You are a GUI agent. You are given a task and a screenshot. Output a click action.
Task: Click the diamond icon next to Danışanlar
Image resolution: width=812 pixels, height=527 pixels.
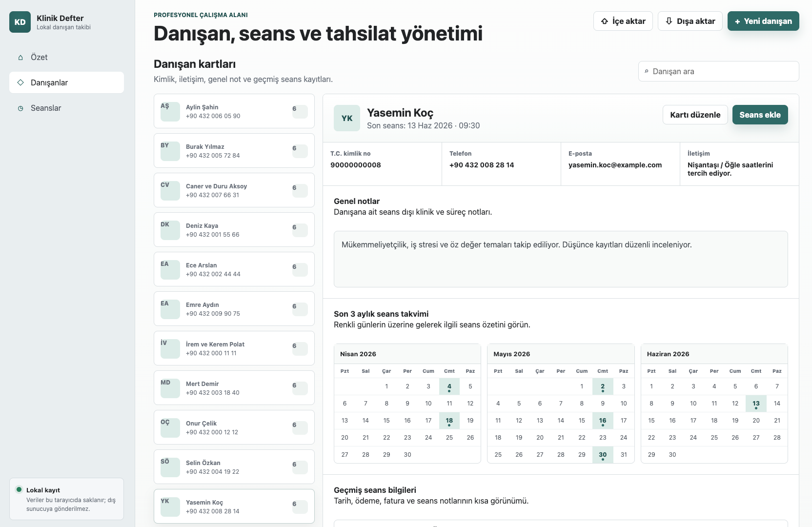[x=20, y=82]
